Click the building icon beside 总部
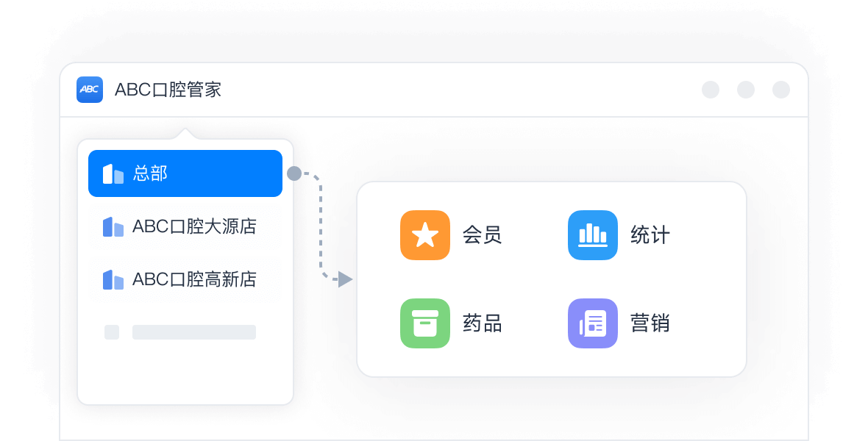This screenshot has width=868, height=441. coord(113,173)
